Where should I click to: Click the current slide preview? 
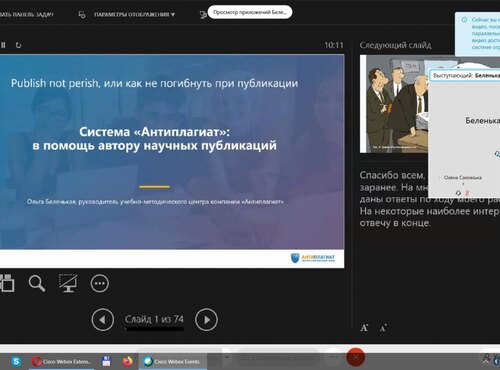point(172,161)
